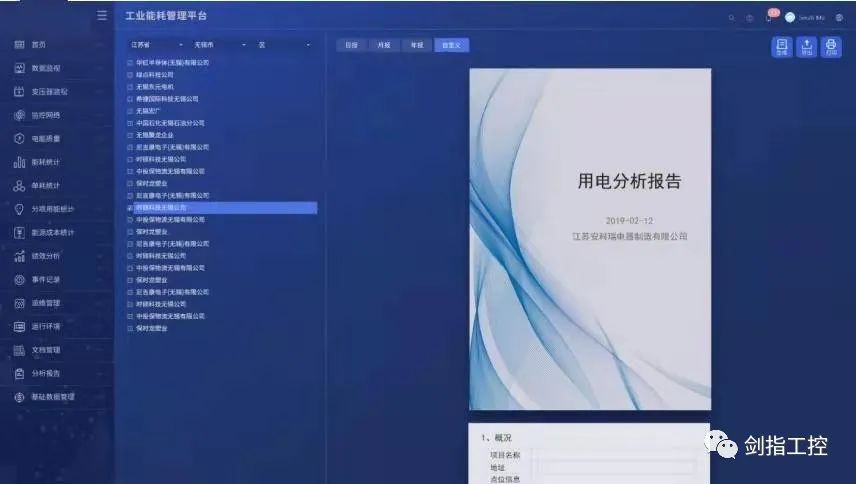Click the 用电分析报告 cover page
This screenshot has height=484, width=856.
tap(590, 239)
